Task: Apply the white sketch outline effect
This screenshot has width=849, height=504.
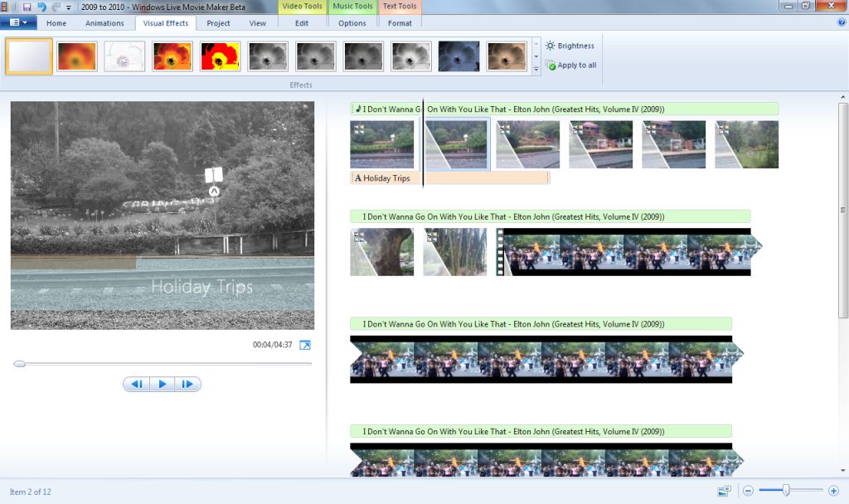Action: click(x=124, y=56)
